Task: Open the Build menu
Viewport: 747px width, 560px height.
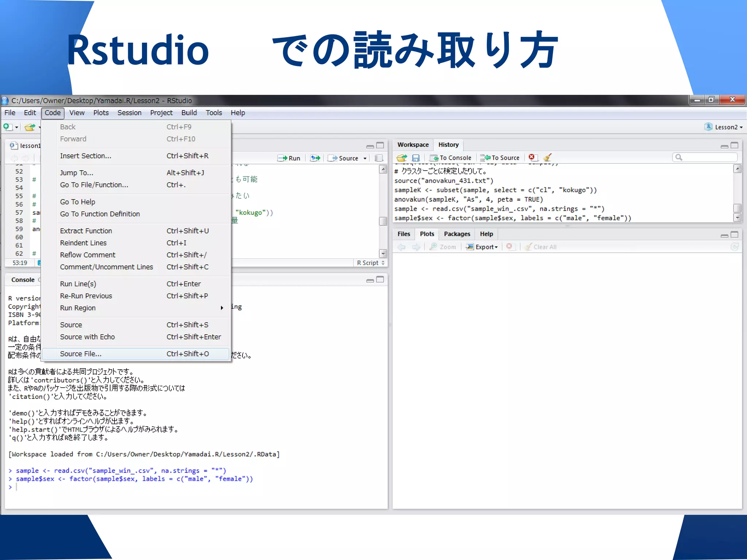Action: point(189,113)
